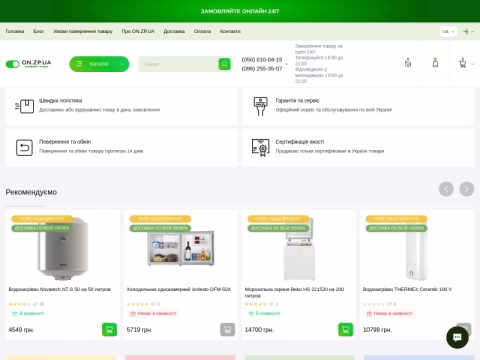Open the Доставка menu item

pyautogui.click(x=174, y=31)
